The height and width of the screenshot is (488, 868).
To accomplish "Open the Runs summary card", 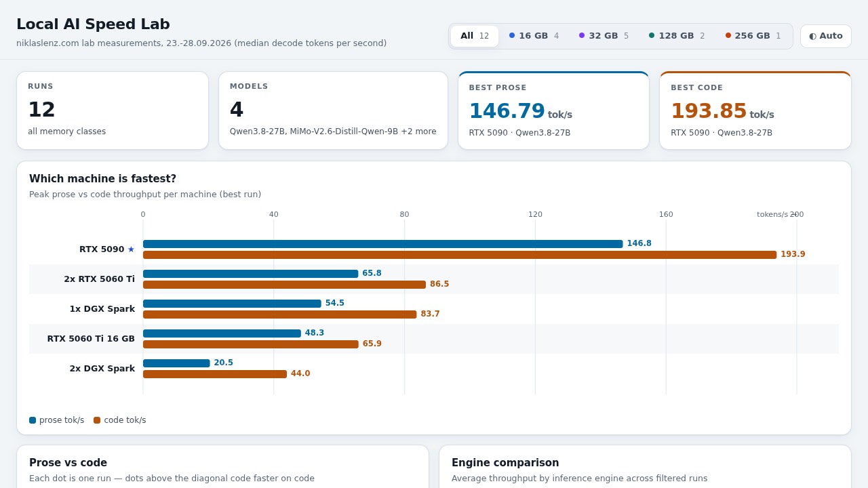I will (x=113, y=110).
